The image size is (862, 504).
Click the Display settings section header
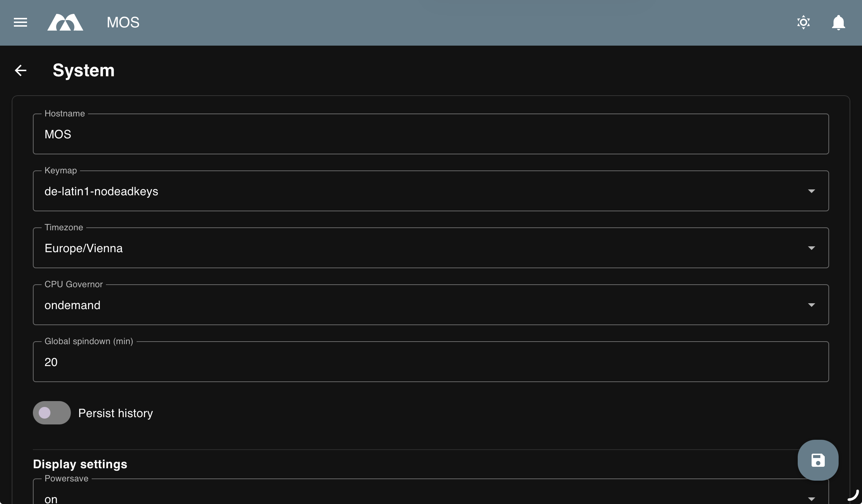pyautogui.click(x=80, y=464)
